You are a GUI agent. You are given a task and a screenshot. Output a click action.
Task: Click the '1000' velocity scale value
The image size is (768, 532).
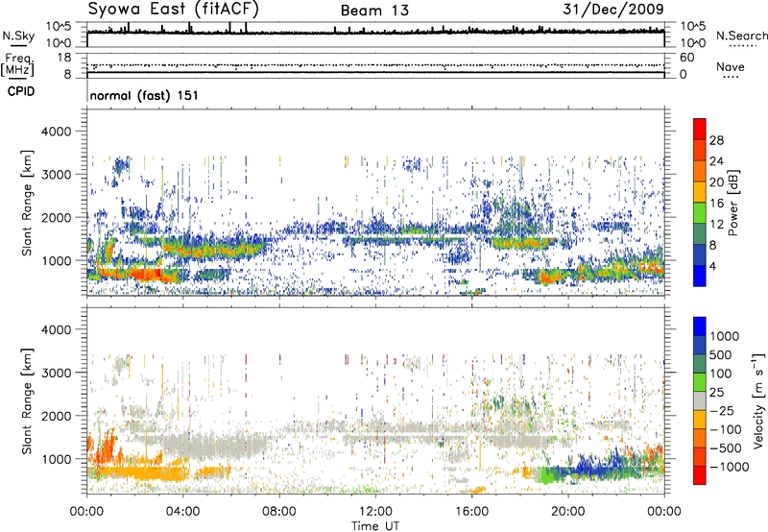pyautogui.click(x=724, y=336)
